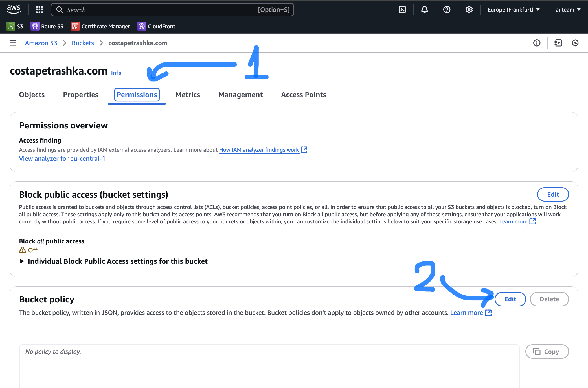Click Edit for Bucket policy
588x388 pixels.
(x=510, y=299)
